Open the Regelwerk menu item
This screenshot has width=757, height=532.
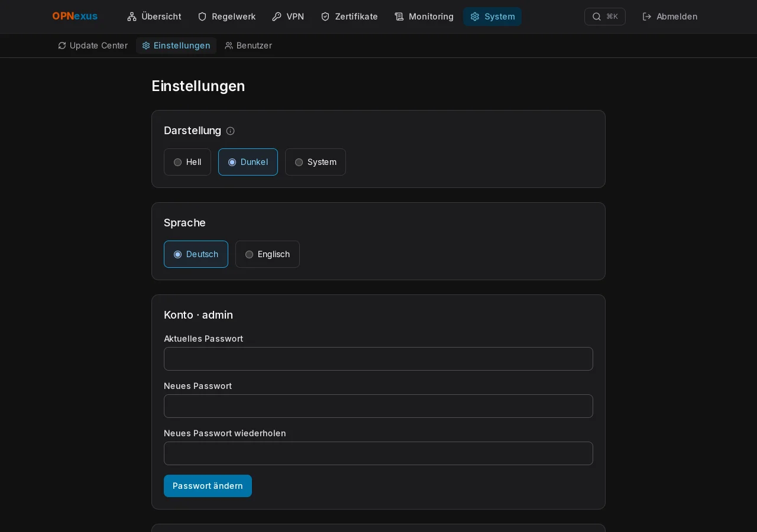(227, 17)
